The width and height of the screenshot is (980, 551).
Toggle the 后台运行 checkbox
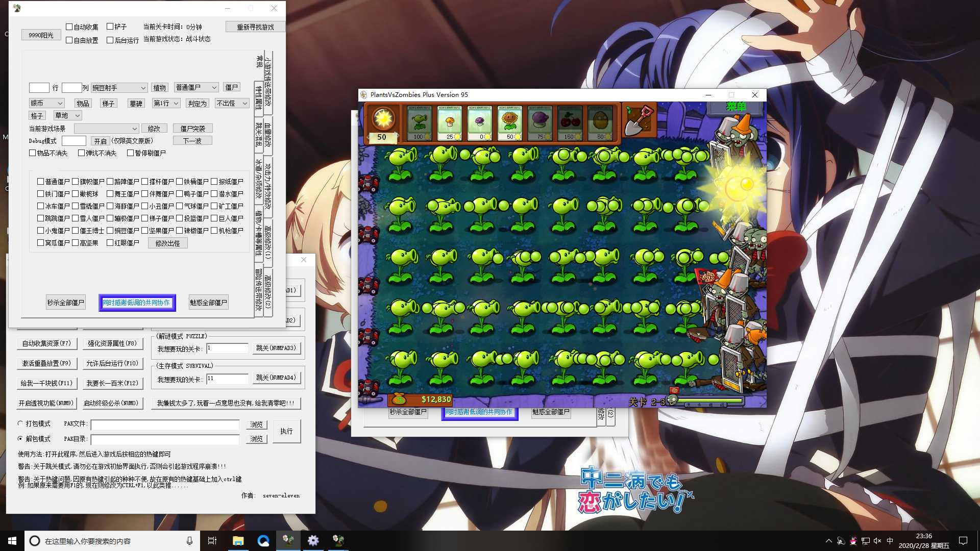(x=110, y=40)
